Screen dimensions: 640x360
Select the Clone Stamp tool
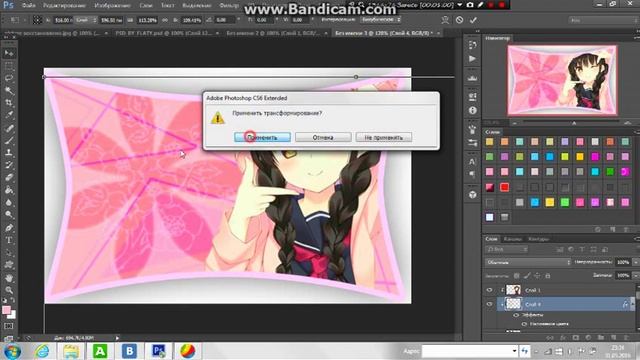coord(9,153)
